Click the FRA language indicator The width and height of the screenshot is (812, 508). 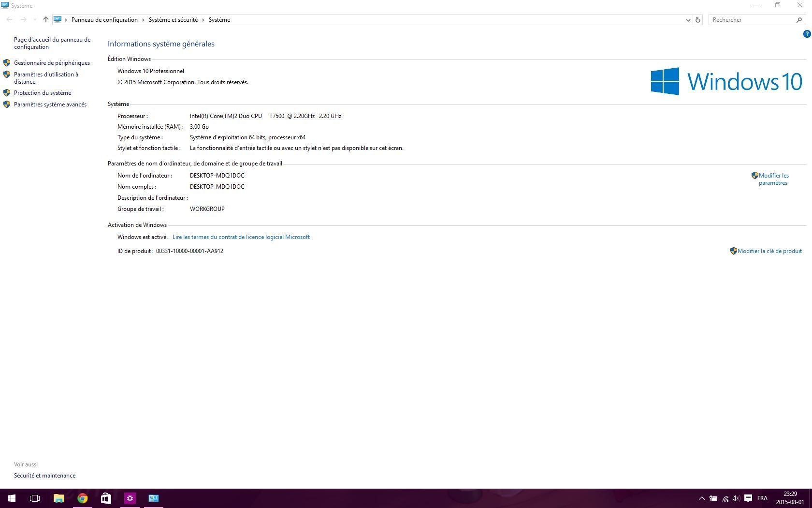point(762,498)
